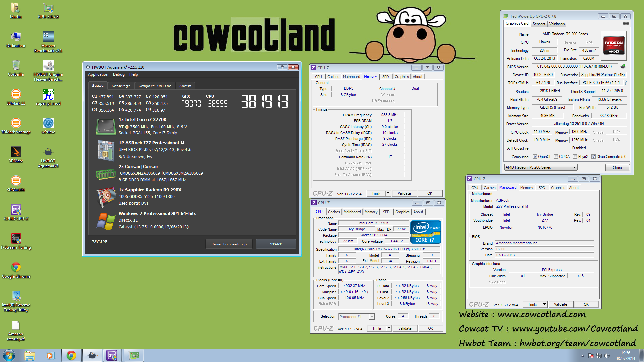Open the Processor #1 selection dropdown

point(356,317)
